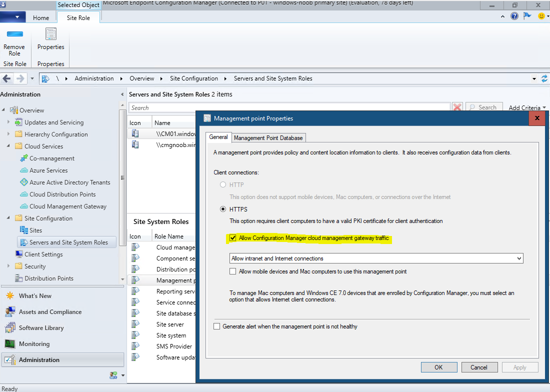Click the forward navigation arrow

tap(20, 78)
